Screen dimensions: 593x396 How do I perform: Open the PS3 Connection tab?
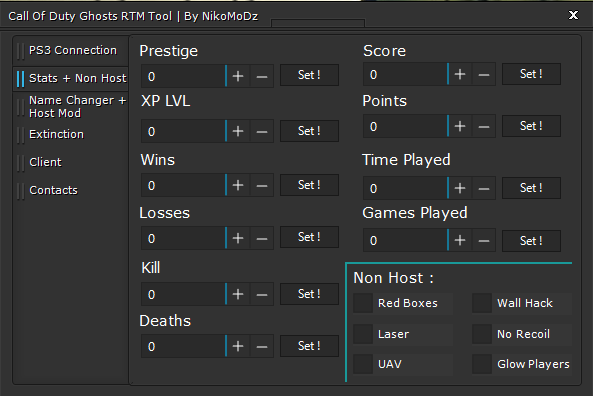click(x=72, y=50)
